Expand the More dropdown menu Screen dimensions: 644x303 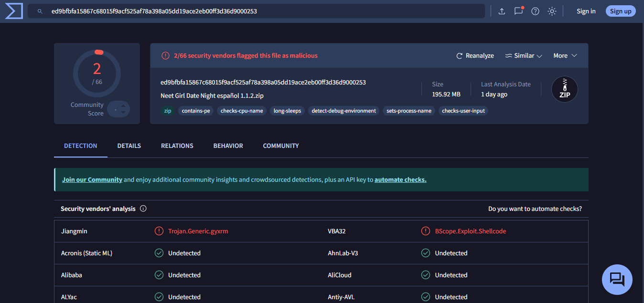pos(565,56)
